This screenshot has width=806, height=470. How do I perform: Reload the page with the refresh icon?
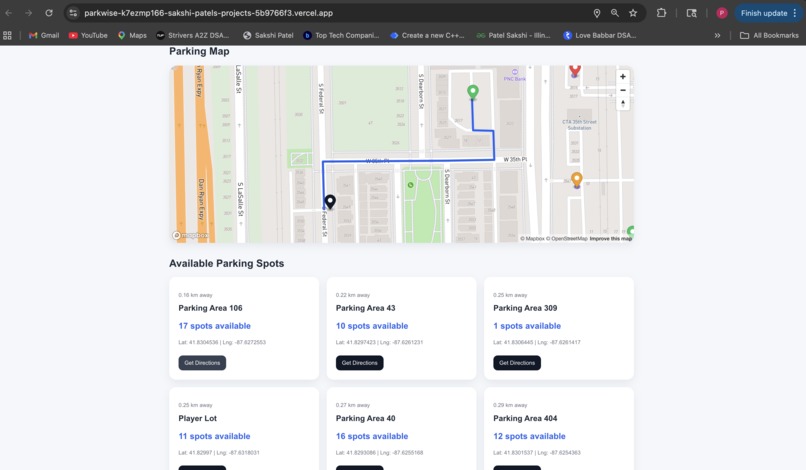point(49,13)
